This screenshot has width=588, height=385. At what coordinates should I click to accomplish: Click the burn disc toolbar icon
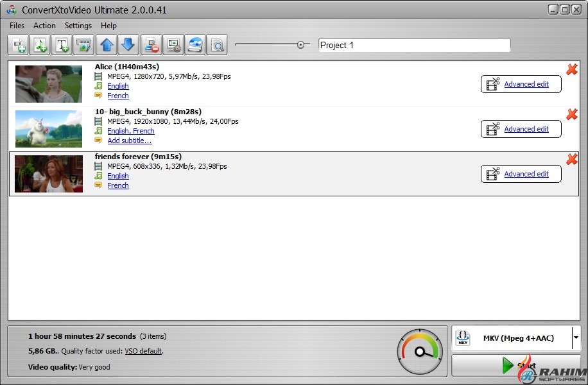click(x=195, y=45)
